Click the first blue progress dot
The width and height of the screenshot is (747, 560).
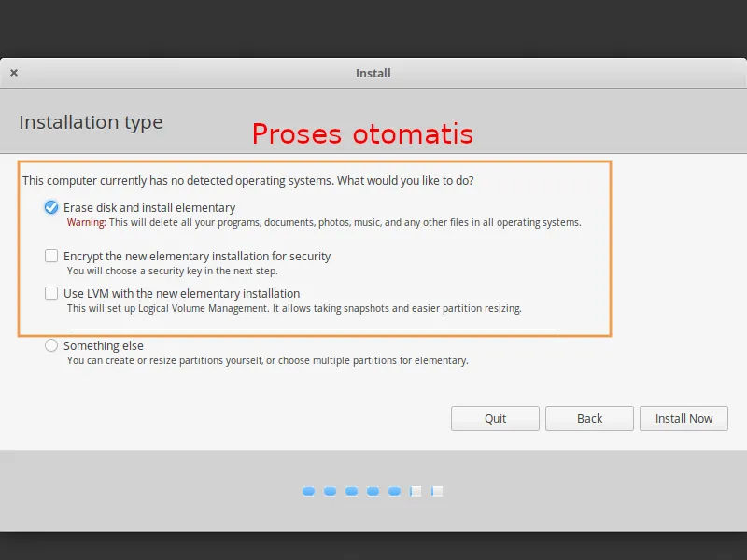click(x=308, y=491)
